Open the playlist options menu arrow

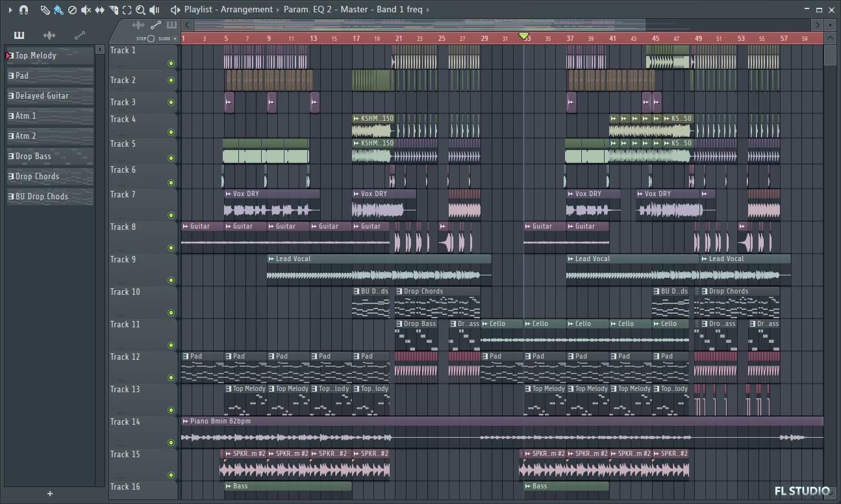(x=10, y=10)
